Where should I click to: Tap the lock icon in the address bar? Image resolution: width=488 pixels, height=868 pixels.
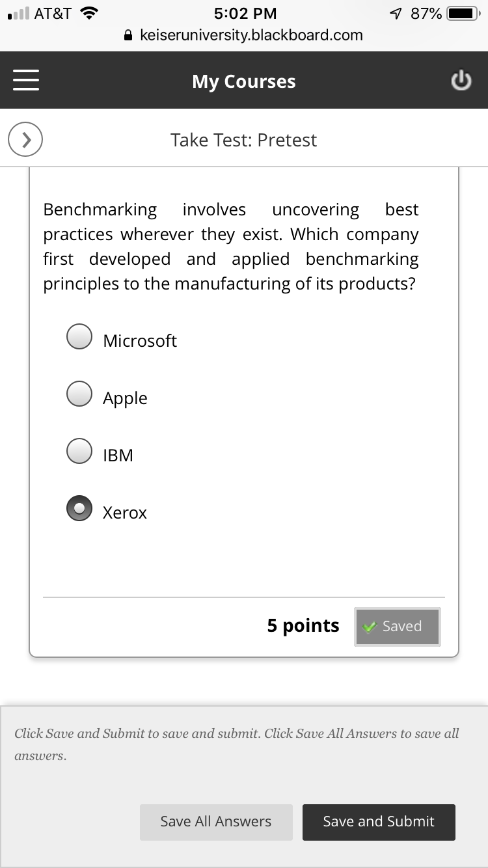point(129,36)
